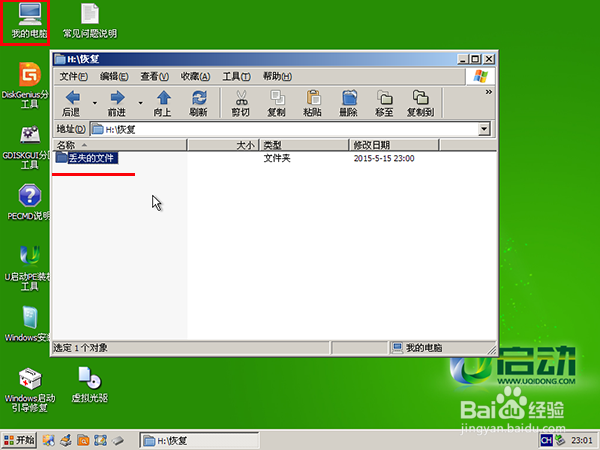
Task: Click the 复制到 copy-to icon
Action: (x=420, y=103)
